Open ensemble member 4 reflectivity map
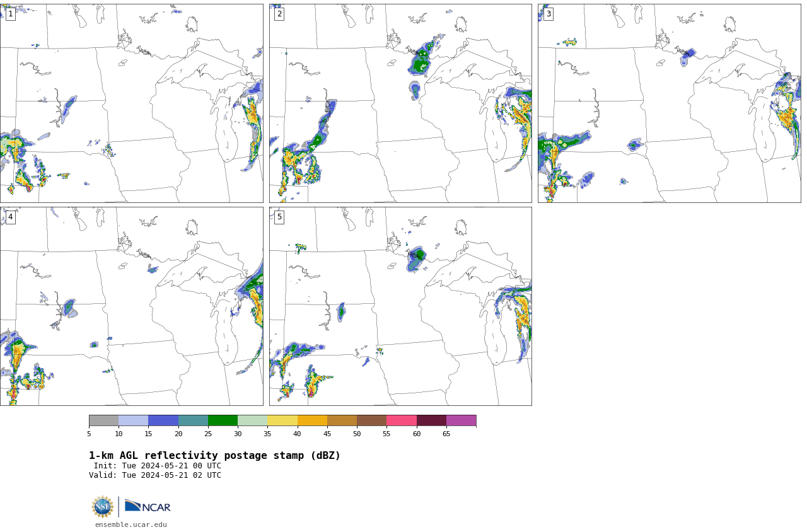 coord(131,306)
